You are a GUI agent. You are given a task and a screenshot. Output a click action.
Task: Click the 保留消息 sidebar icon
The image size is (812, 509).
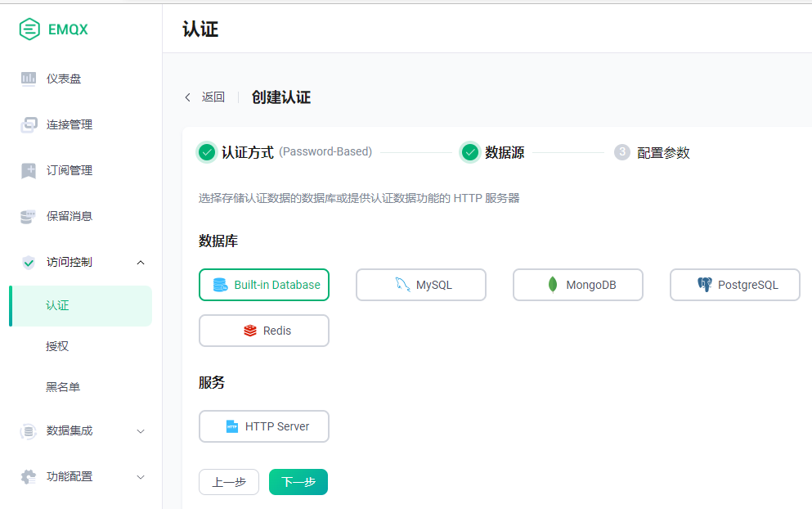click(28, 216)
